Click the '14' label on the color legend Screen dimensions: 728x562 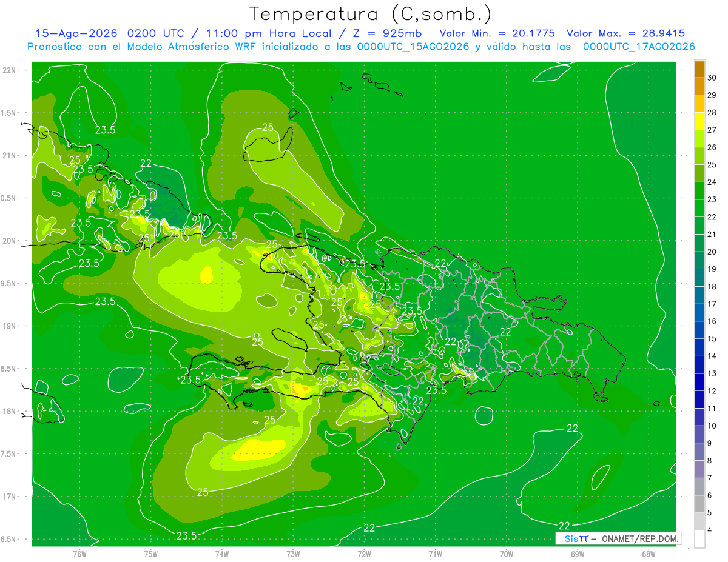click(712, 356)
